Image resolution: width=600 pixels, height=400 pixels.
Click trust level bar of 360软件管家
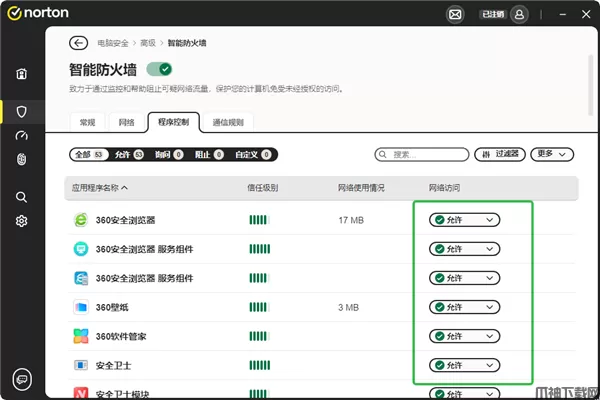(x=260, y=336)
